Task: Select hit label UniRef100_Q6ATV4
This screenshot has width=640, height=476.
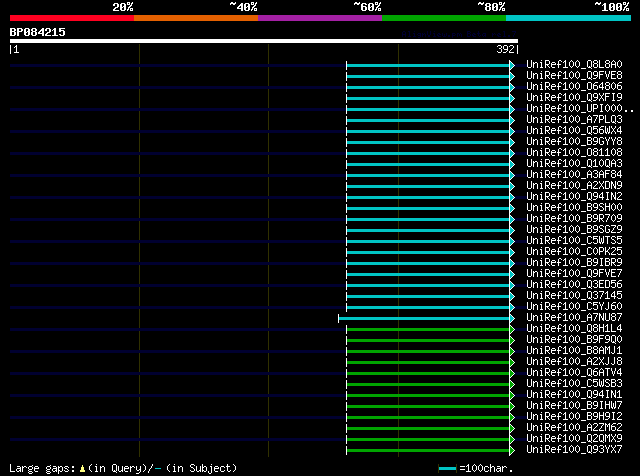Action: (574, 373)
